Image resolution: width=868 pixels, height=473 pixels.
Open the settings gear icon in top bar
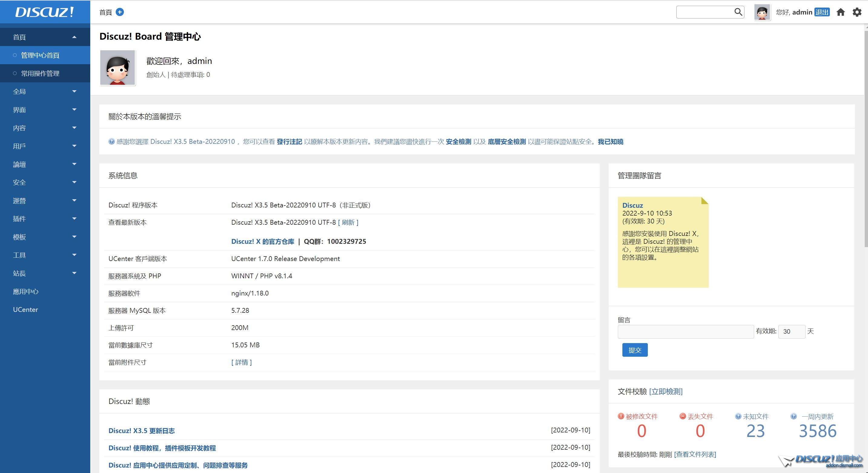pyautogui.click(x=857, y=12)
